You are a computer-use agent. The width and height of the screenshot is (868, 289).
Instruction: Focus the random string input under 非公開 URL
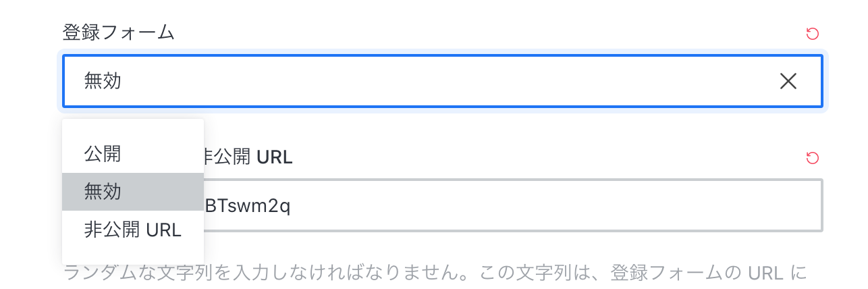pyautogui.click(x=513, y=205)
